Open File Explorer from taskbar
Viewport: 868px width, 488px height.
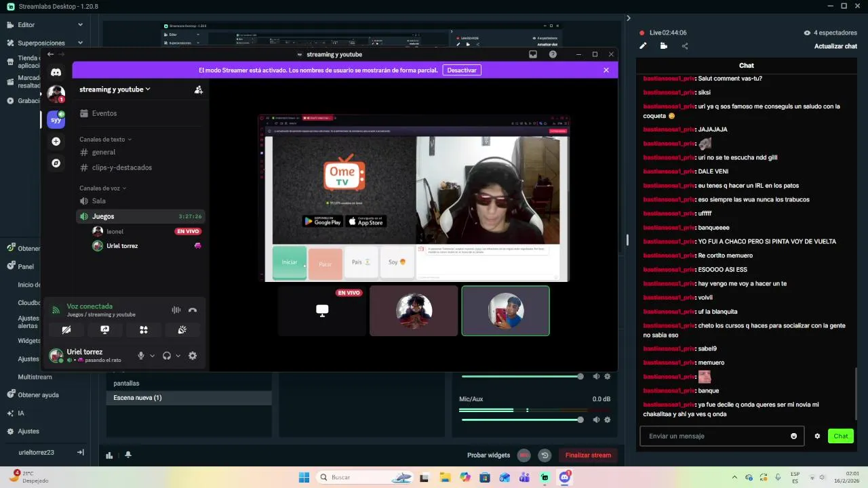click(x=444, y=477)
